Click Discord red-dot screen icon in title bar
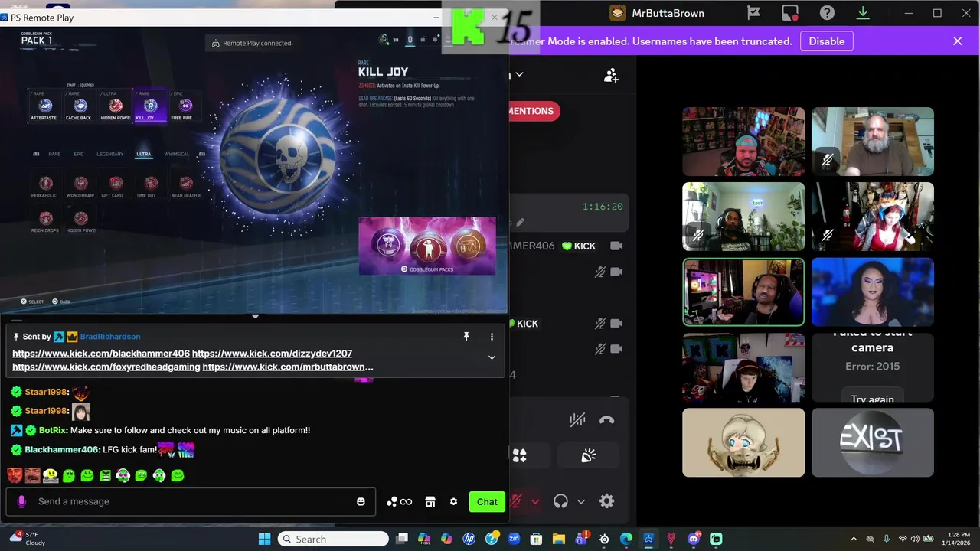Screen dimensions: 980x551 [x=790, y=13]
